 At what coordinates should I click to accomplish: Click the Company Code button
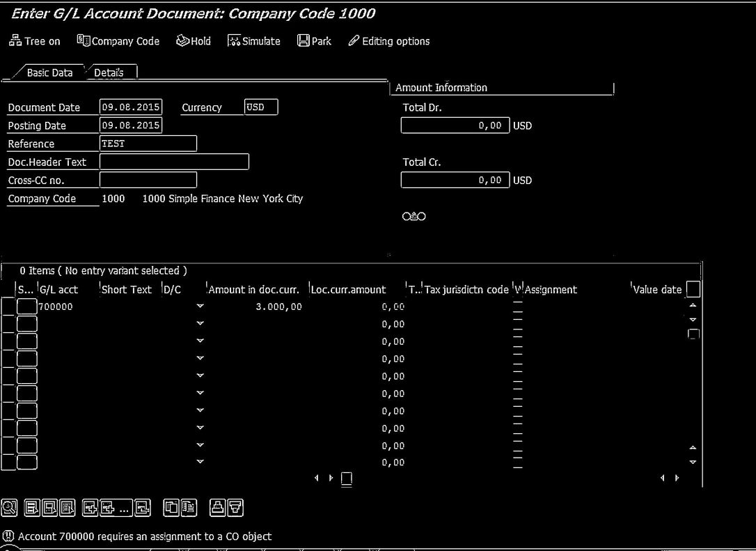pos(118,41)
